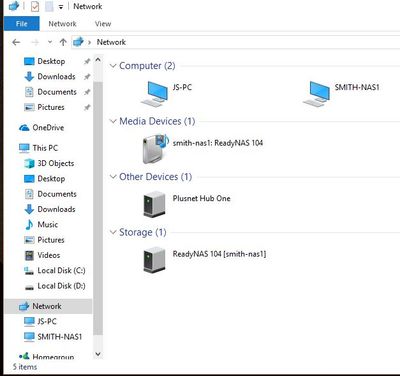Open pinned Documents in Quick access
This screenshot has height=376, width=400.
click(57, 92)
